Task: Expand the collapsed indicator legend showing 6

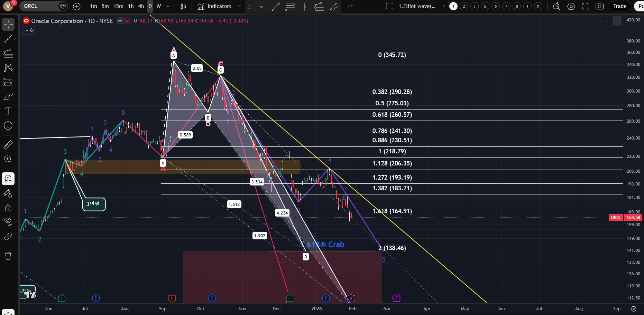Action: click(28, 30)
